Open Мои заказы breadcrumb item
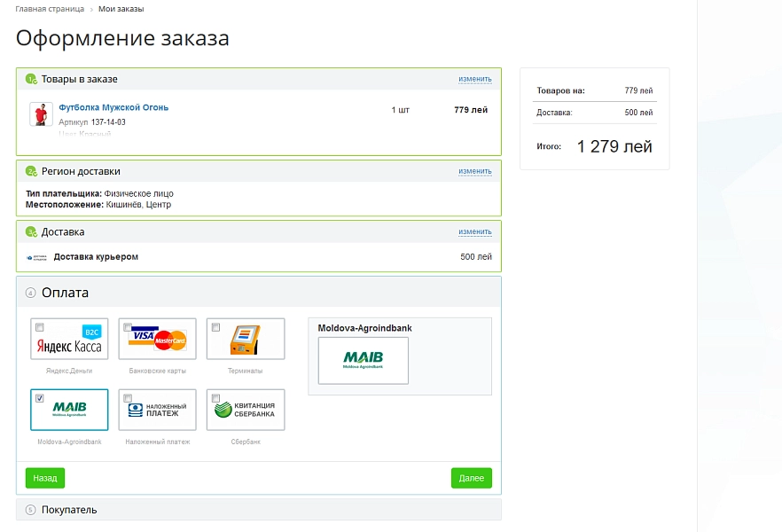 coord(121,9)
